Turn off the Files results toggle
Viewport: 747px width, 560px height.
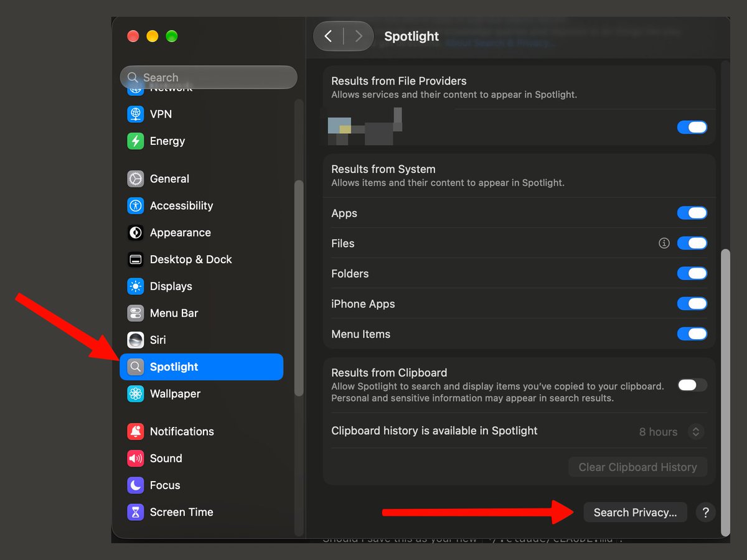pos(692,243)
